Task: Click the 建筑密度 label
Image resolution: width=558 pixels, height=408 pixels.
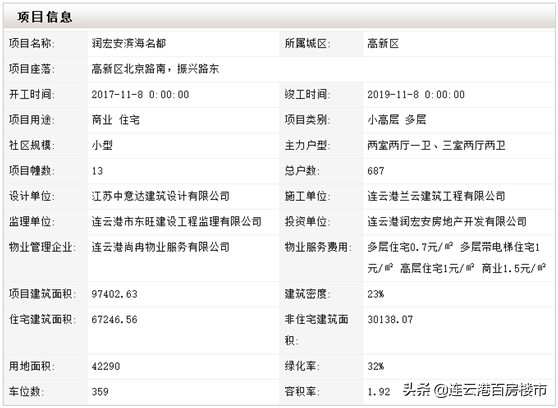Action: pos(307,294)
